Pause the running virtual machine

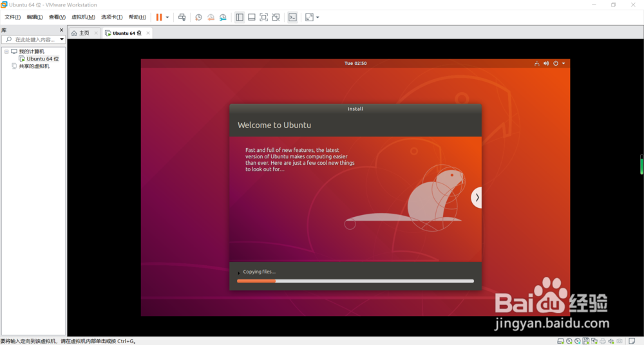(x=159, y=17)
